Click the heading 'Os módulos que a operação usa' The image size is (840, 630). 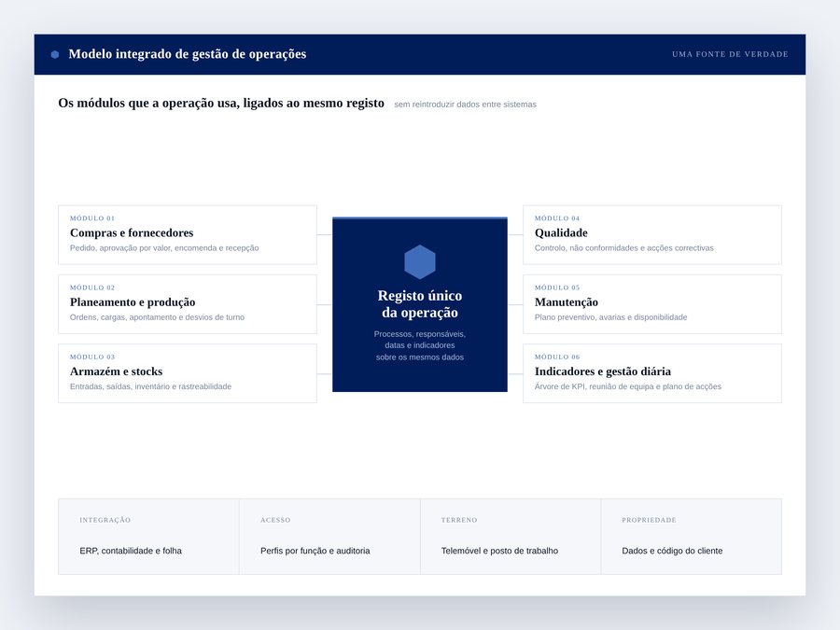221,103
